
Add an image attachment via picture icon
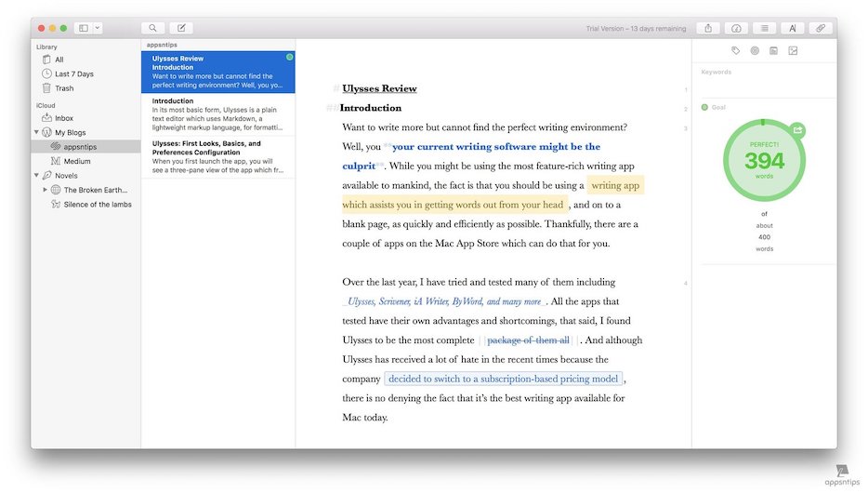click(x=793, y=51)
